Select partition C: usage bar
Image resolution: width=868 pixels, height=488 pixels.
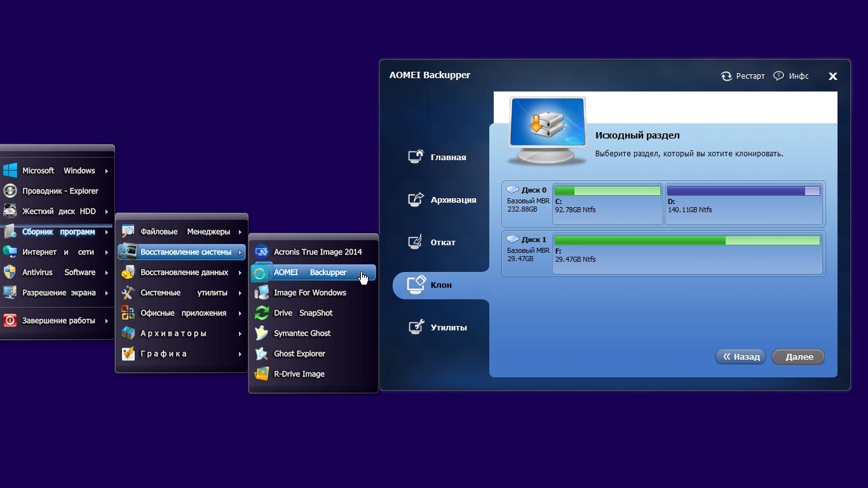607,191
